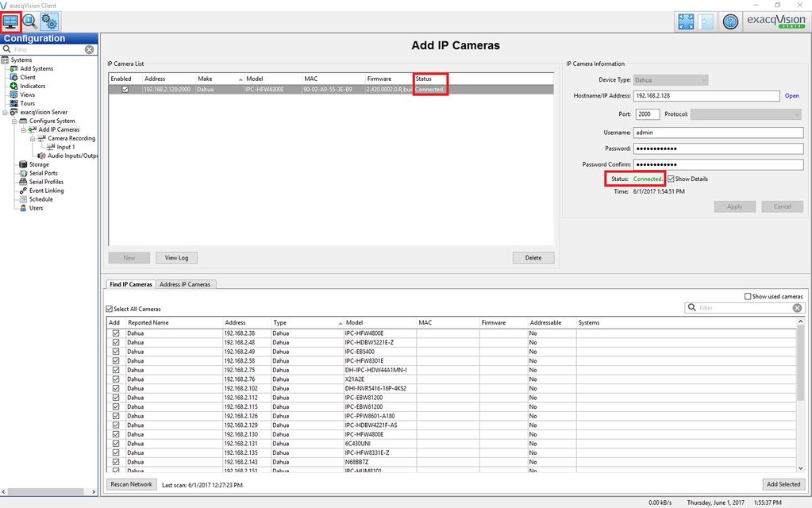Select Storage in the configuration tree
Screen dimensions: 812x508
tap(38, 164)
